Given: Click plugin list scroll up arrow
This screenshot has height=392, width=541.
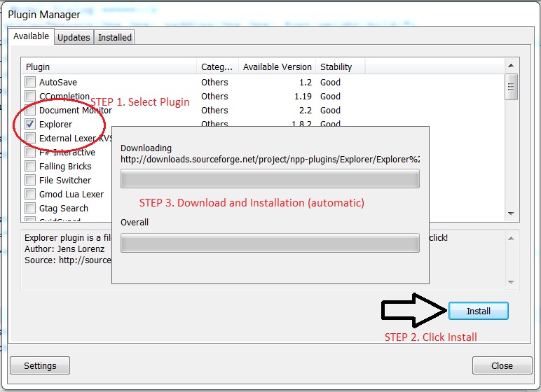Looking at the screenshot, I should [x=511, y=66].
